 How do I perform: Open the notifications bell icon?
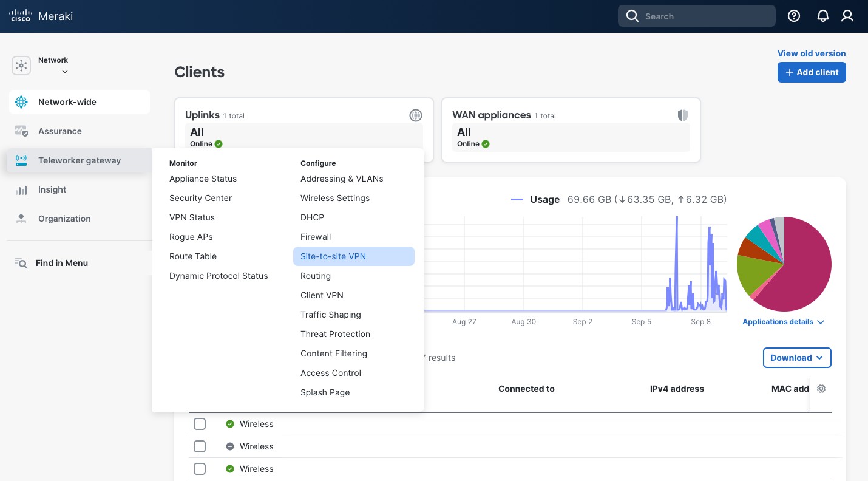(x=823, y=16)
